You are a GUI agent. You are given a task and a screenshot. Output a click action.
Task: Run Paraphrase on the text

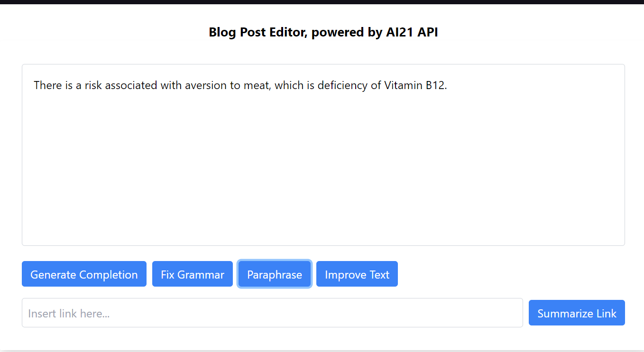pos(274,274)
